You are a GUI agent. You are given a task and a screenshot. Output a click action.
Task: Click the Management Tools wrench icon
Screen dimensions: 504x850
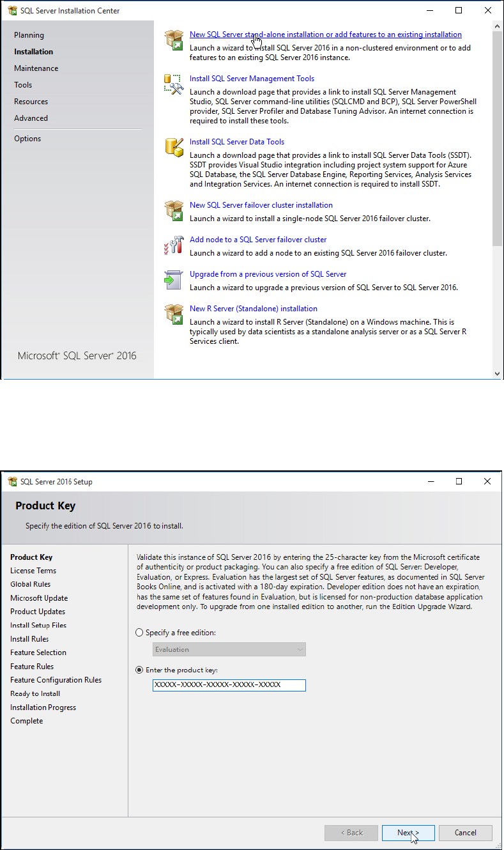[174, 84]
